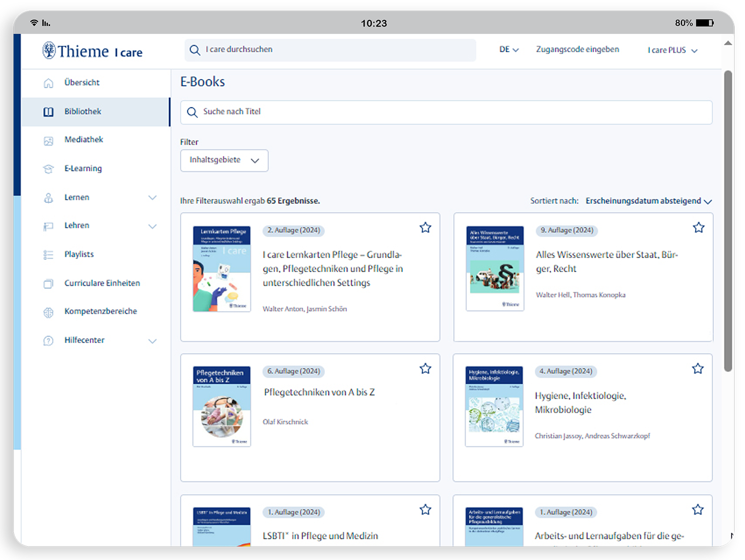Click the battery indicator in status bar
Viewport: 745px width, 560px height.
[705, 23]
